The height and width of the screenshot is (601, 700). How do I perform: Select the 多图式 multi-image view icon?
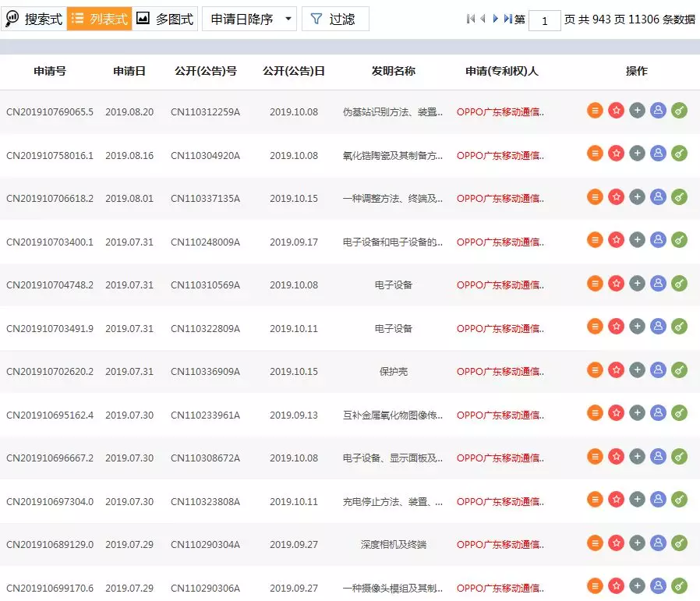point(156,18)
